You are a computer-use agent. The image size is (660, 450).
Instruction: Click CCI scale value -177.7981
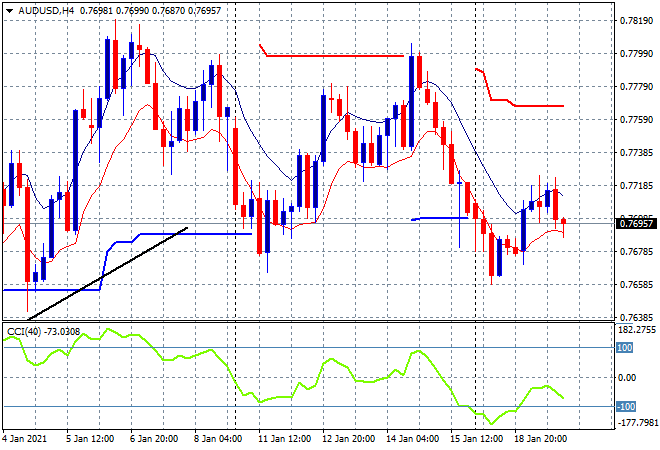pos(636,422)
